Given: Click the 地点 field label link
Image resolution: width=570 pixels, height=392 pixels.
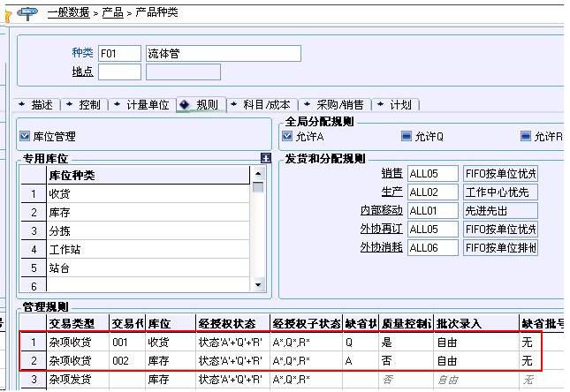Looking at the screenshot, I should pyautogui.click(x=82, y=72).
